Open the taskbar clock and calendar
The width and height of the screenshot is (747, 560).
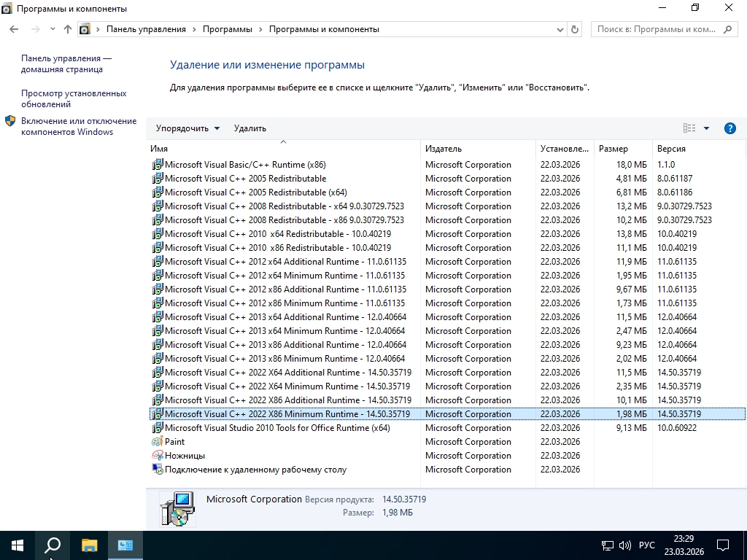tap(684, 545)
